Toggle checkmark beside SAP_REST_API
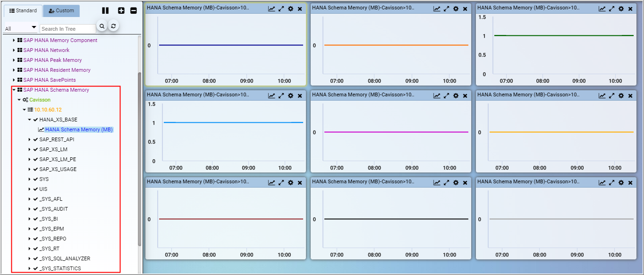The width and height of the screenshot is (644, 275). point(35,139)
